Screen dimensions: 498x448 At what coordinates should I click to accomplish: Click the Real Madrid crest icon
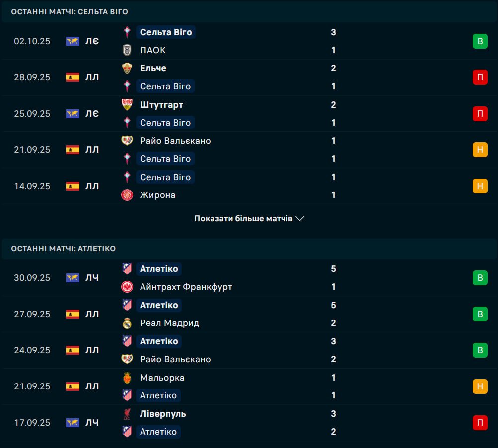127,323
